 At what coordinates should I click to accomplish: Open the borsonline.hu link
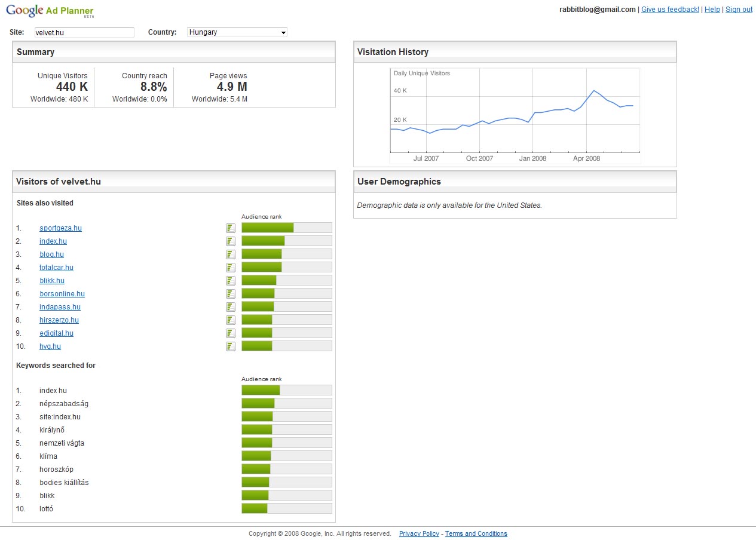pos(62,294)
